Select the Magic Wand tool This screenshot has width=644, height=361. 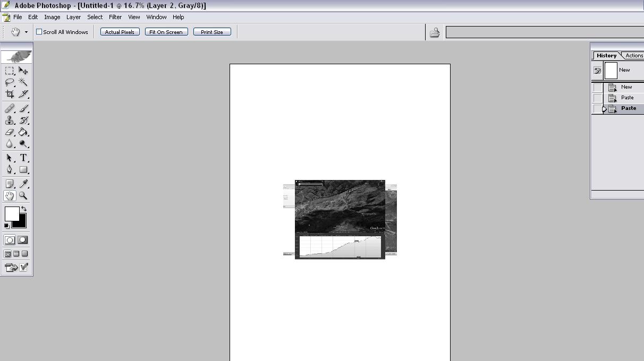tap(23, 82)
